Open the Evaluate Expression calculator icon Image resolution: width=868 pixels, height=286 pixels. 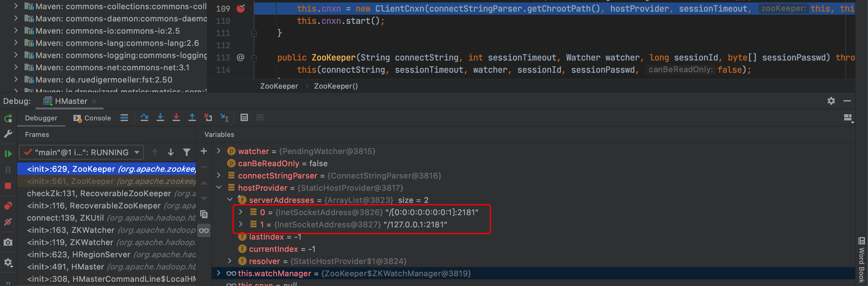[244, 117]
